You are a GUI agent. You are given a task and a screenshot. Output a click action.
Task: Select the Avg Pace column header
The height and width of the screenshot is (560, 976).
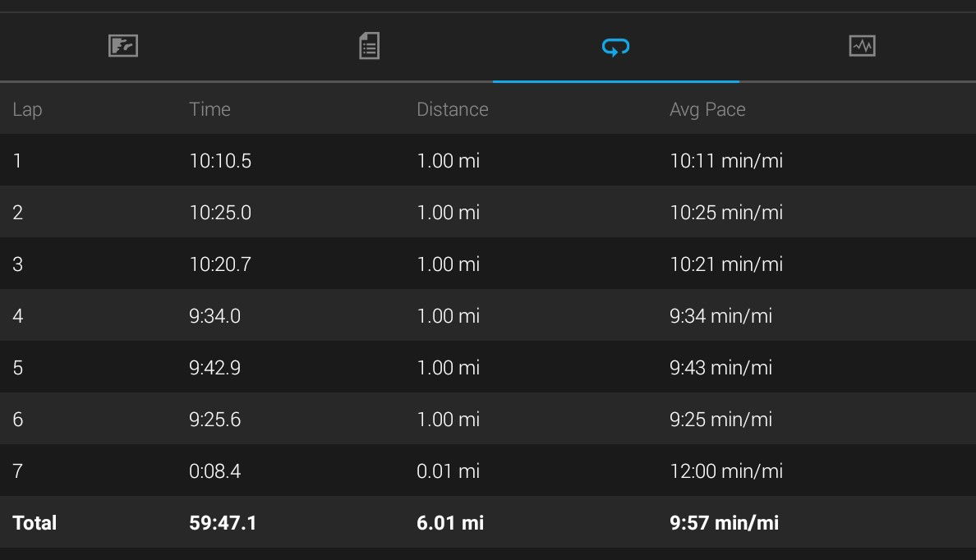click(x=707, y=109)
